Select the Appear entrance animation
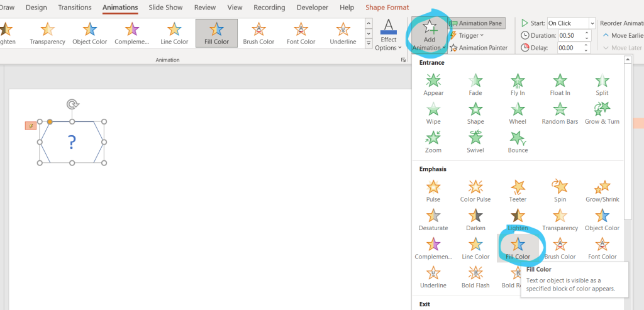The image size is (644, 310). coord(433,84)
